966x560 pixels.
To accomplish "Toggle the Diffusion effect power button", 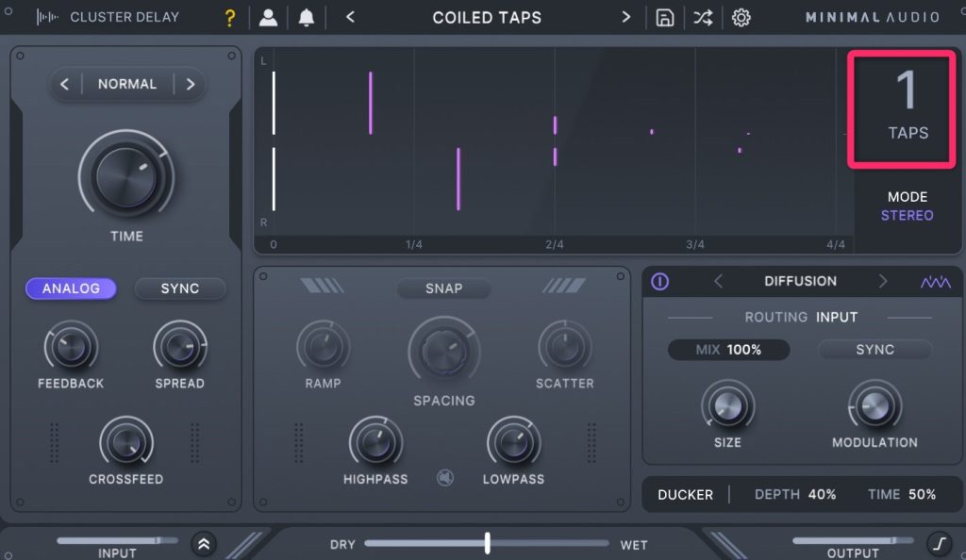I will (x=660, y=282).
